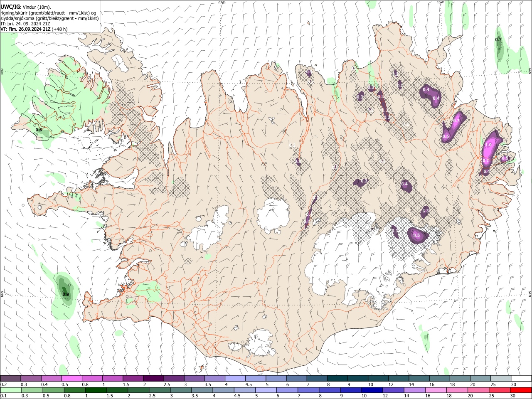
Task: Pick the bright pink upper swatch between 0.5 and 0.8
Action: (71, 379)
